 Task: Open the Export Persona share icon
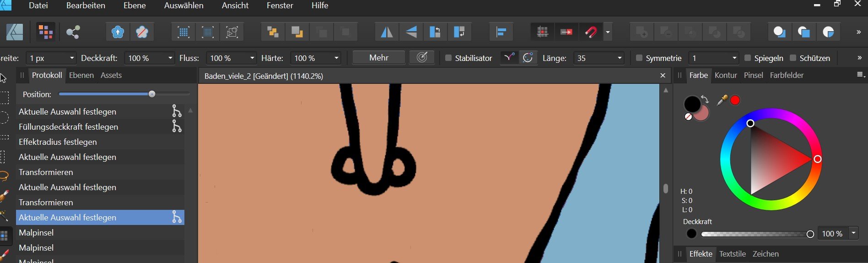click(73, 32)
